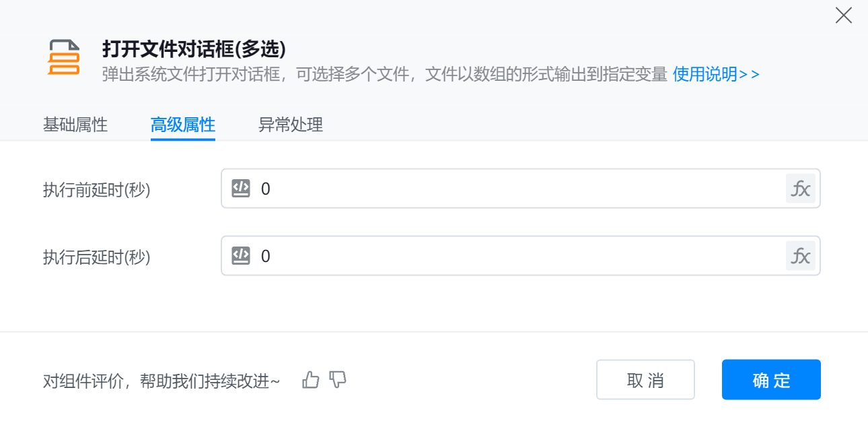Toggle code mode icon in 执行前延时 field
This screenshot has height=421, width=868.
(241, 189)
